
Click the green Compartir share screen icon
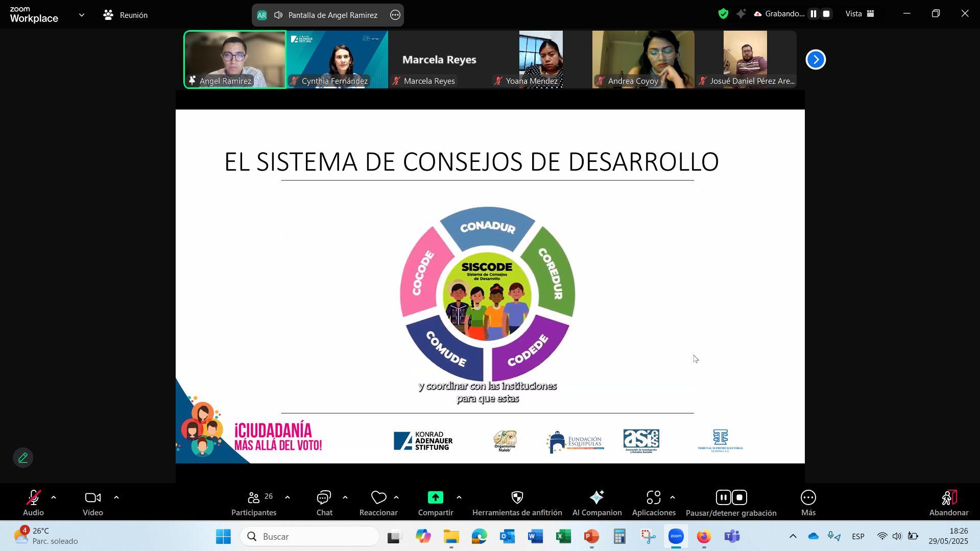[x=435, y=498]
